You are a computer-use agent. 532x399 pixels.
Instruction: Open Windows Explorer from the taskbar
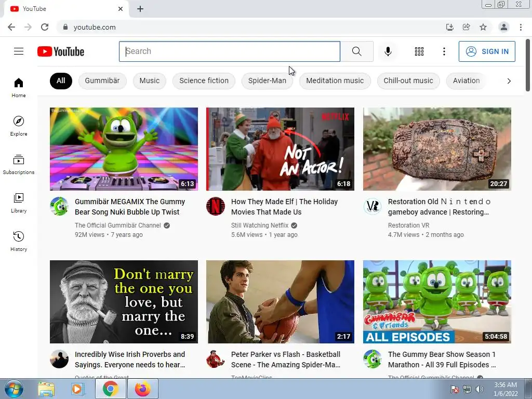coord(46,389)
